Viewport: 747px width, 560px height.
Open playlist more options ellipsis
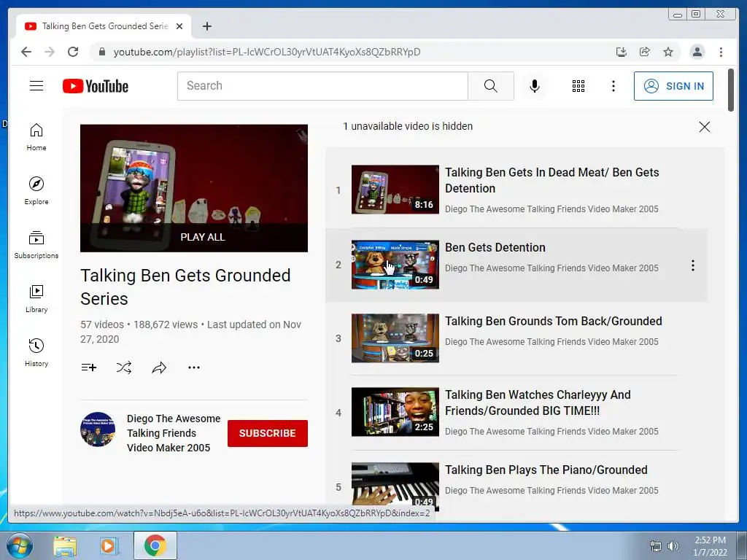[x=194, y=367]
